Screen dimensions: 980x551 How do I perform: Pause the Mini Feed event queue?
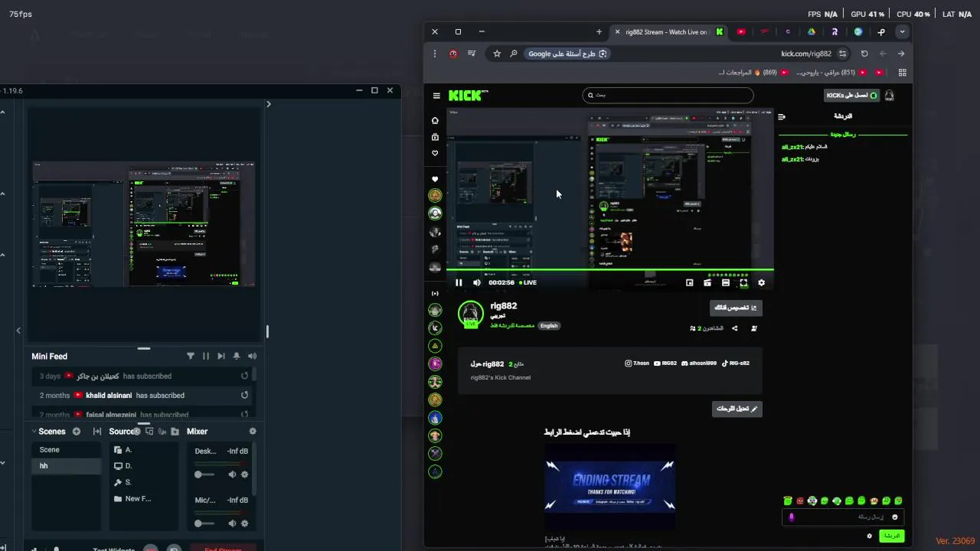(x=205, y=356)
